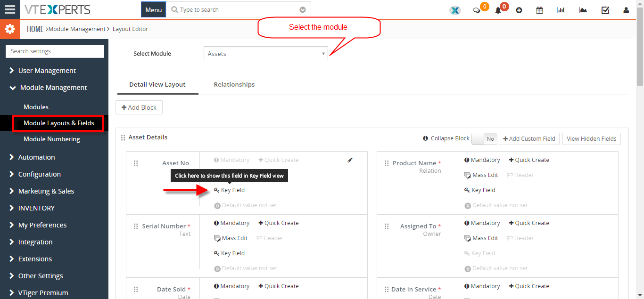
Task: Open the bar chart reports icon
Action: click(x=561, y=10)
